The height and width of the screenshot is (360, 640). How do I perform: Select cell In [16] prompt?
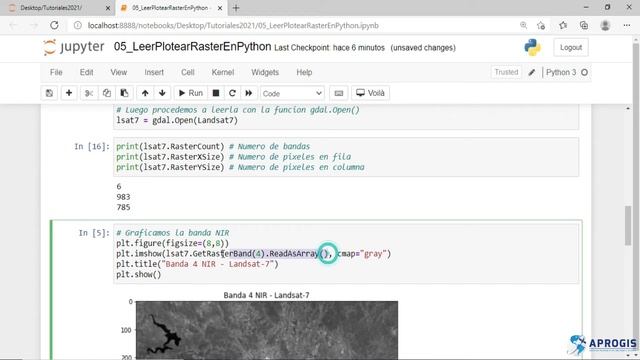coord(92,147)
